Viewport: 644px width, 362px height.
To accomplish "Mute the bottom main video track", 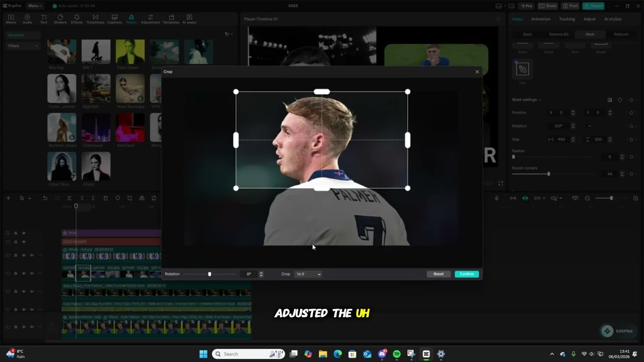I will click(x=32, y=327).
